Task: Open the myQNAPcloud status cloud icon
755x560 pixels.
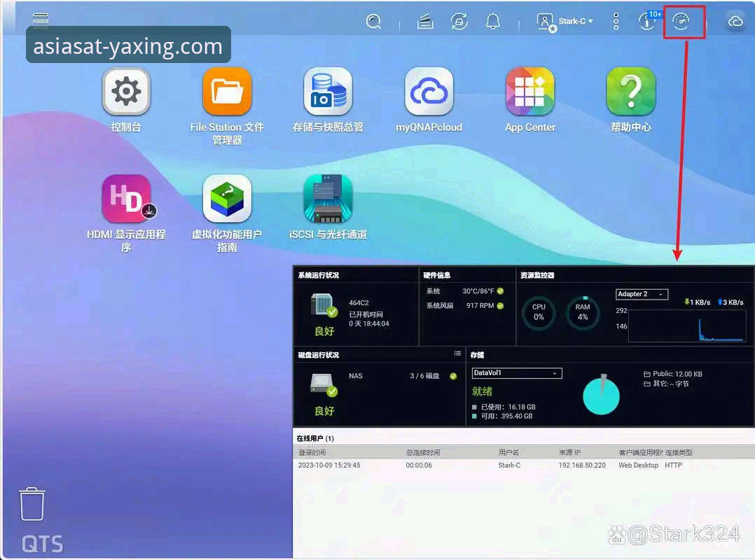Action: click(x=735, y=22)
